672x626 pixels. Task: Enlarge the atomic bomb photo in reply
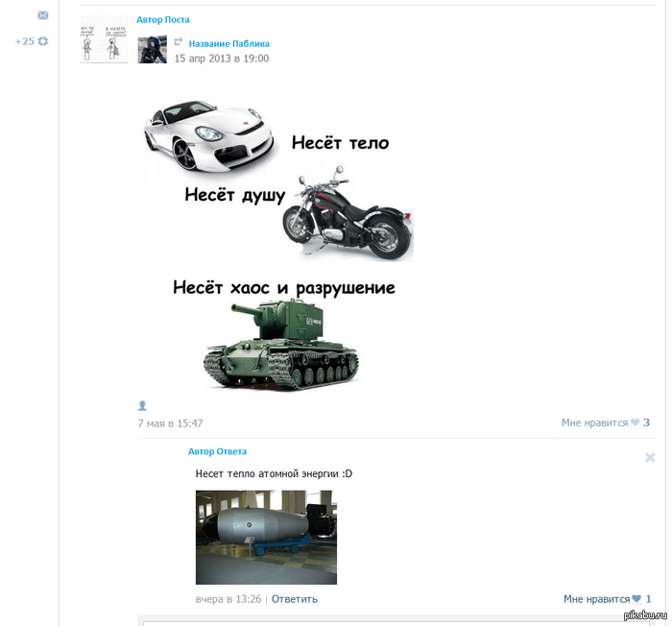click(x=266, y=537)
